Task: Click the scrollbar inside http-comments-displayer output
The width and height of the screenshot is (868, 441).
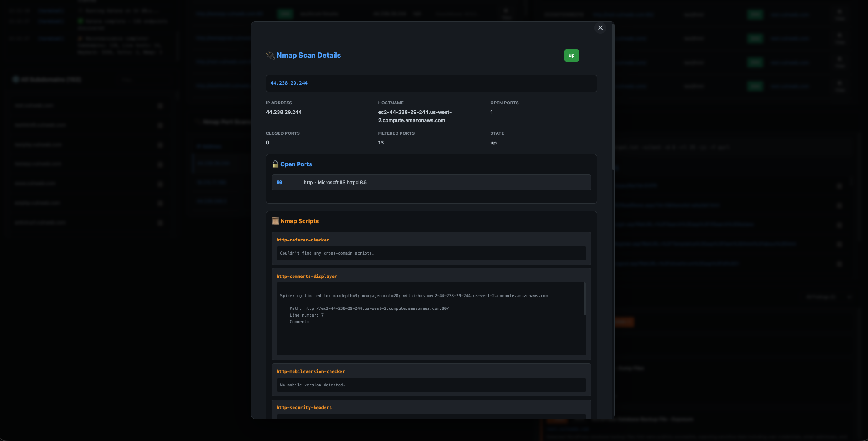Action: click(584, 299)
